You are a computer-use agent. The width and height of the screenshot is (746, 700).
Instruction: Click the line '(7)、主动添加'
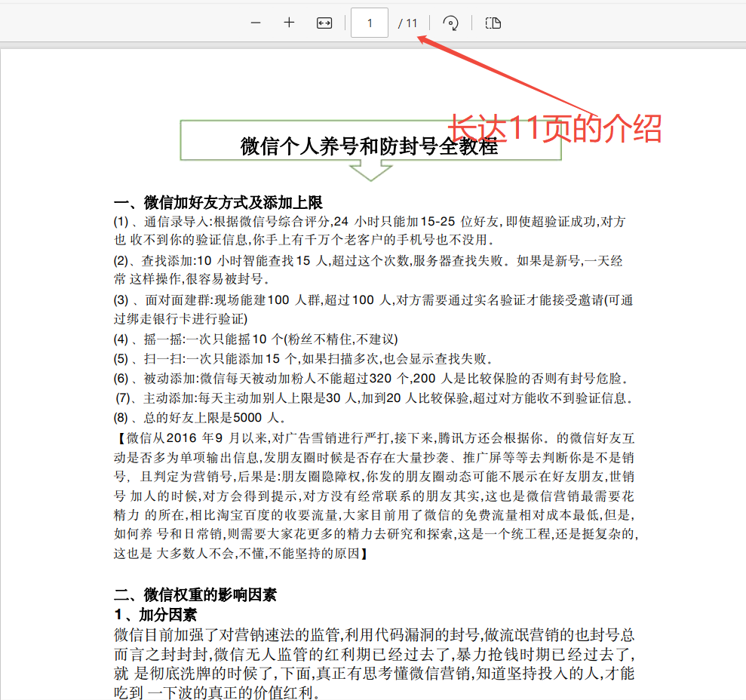pos(374,398)
